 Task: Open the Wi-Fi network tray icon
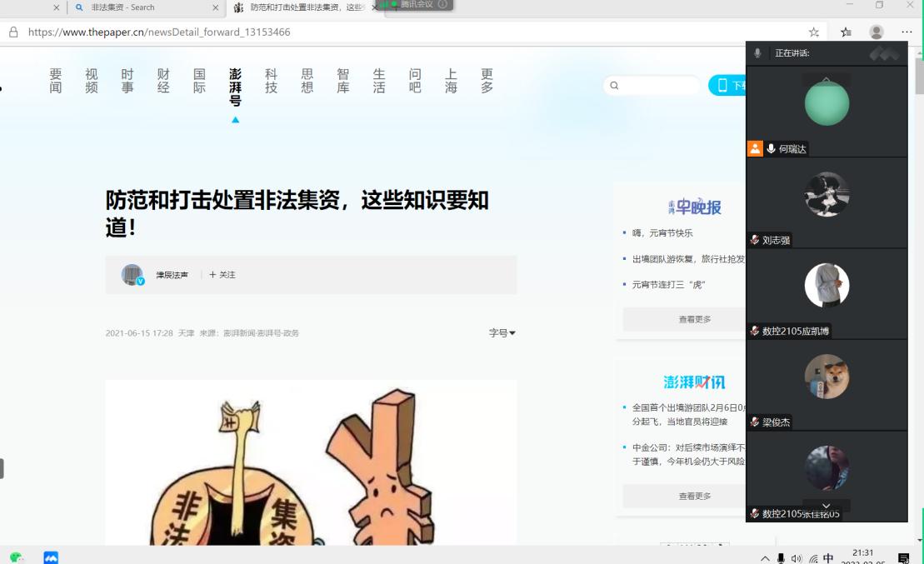click(x=813, y=558)
